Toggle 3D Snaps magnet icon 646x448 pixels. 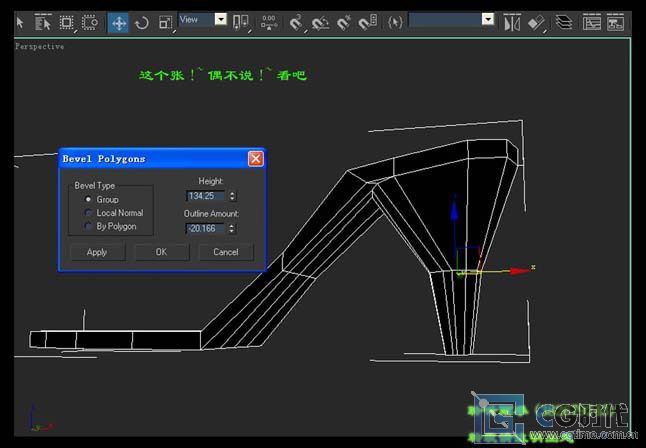296,23
